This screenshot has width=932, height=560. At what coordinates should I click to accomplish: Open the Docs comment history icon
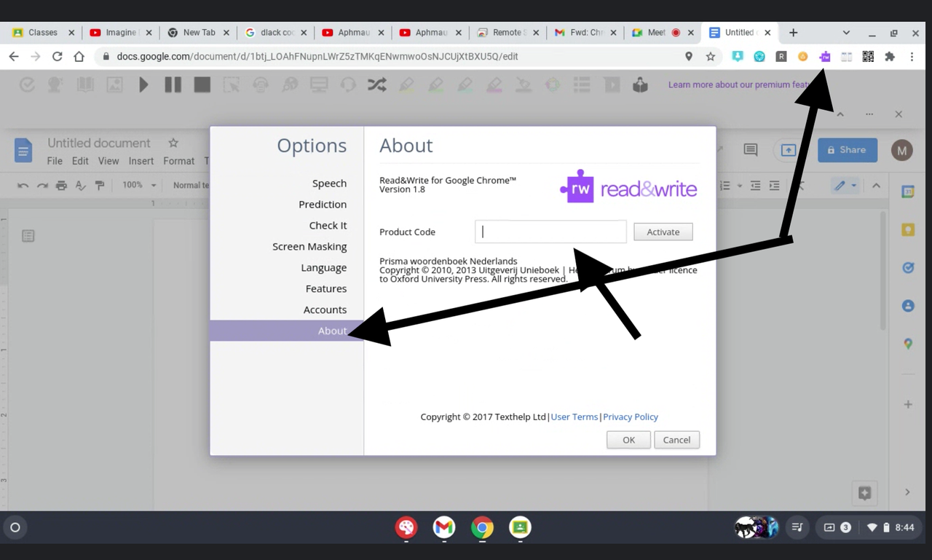click(x=751, y=150)
